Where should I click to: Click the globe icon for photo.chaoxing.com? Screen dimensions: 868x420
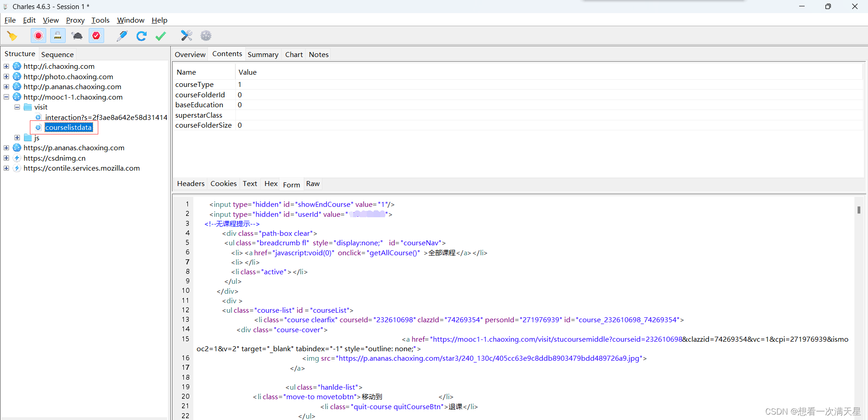click(17, 76)
